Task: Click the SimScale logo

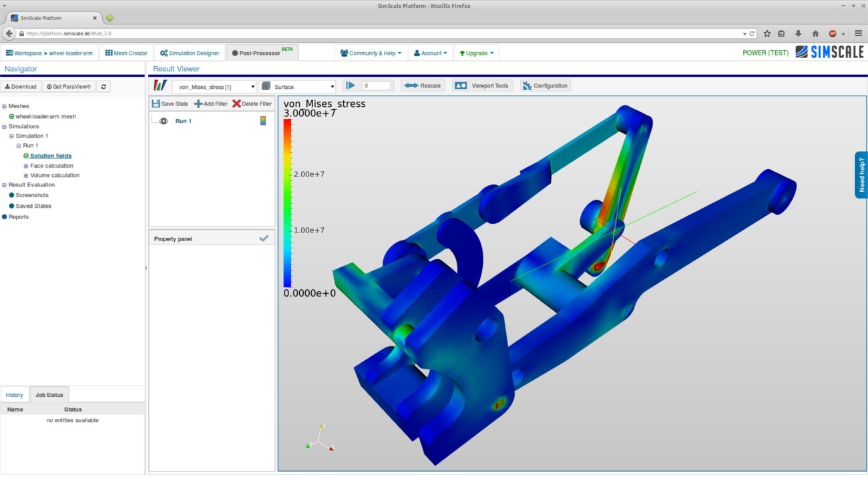Action: 829,52
